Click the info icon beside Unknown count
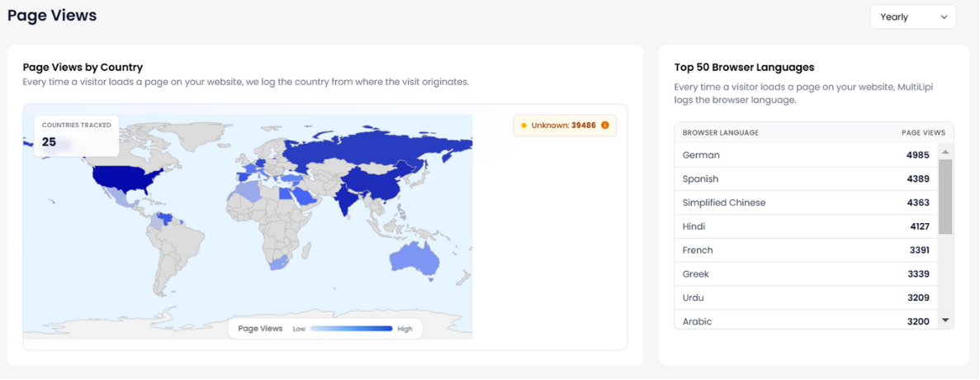The width and height of the screenshot is (980, 380). [x=604, y=125]
